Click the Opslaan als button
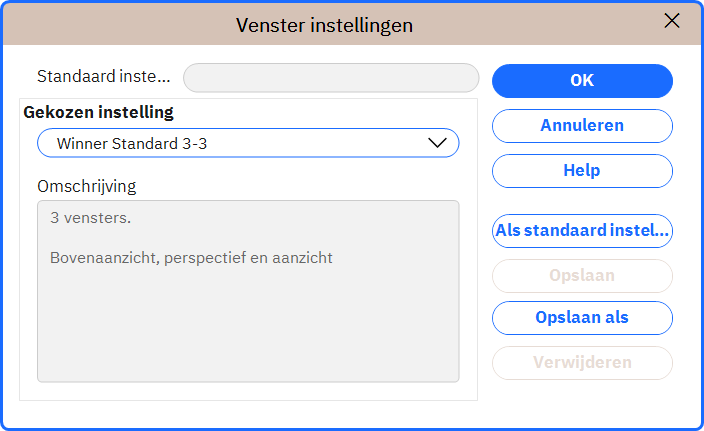This screenshot has width=704, height=431. coord(582,318)
